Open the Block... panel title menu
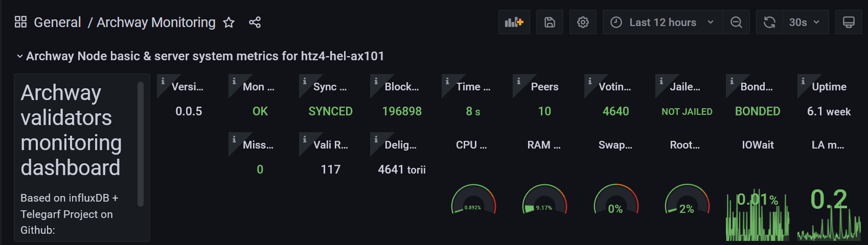The width and height of the screenshot is (868, 245). click(402, 87)
